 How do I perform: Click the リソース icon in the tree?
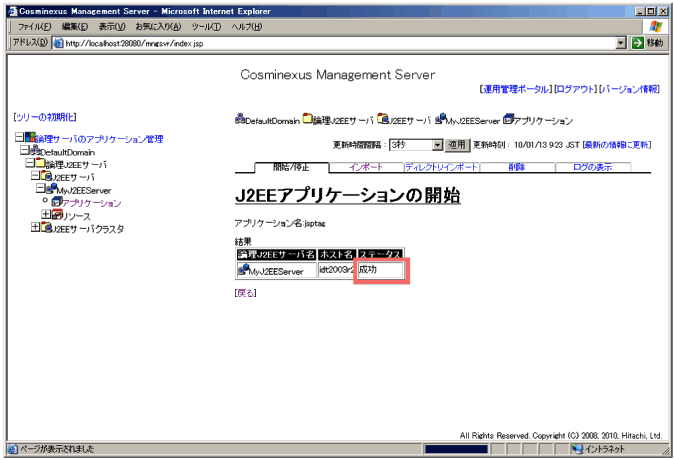tap(57, 214)
